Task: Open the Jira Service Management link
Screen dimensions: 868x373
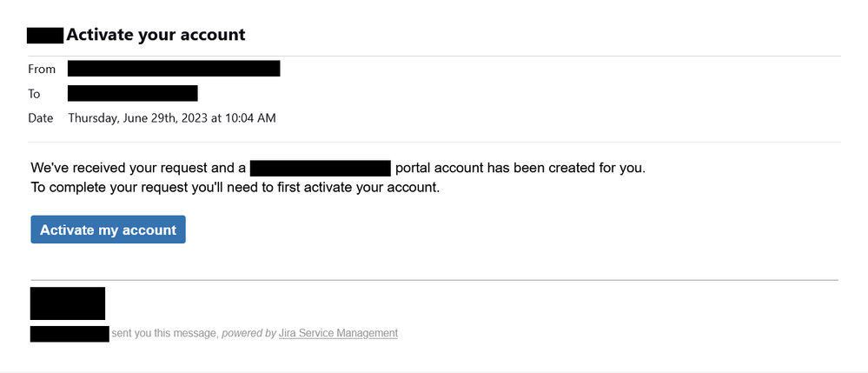Action: click(x=338, y=333)
